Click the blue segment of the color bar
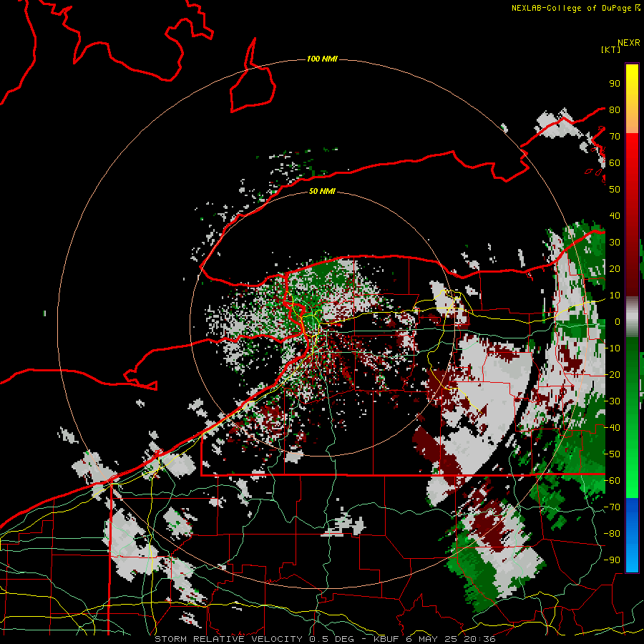 coord(632,534)
